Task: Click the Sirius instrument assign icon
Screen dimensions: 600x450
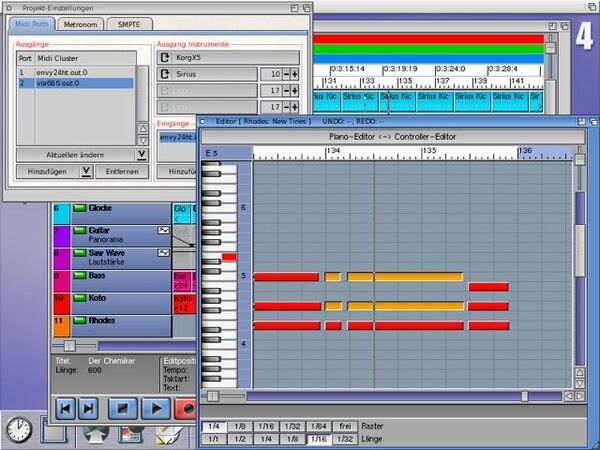Action: pos(165,74)
